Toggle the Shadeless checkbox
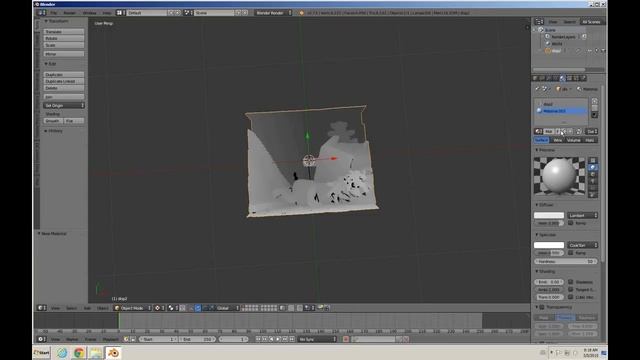This screenshot has width=640, height=360. click(x=571, y=282)
